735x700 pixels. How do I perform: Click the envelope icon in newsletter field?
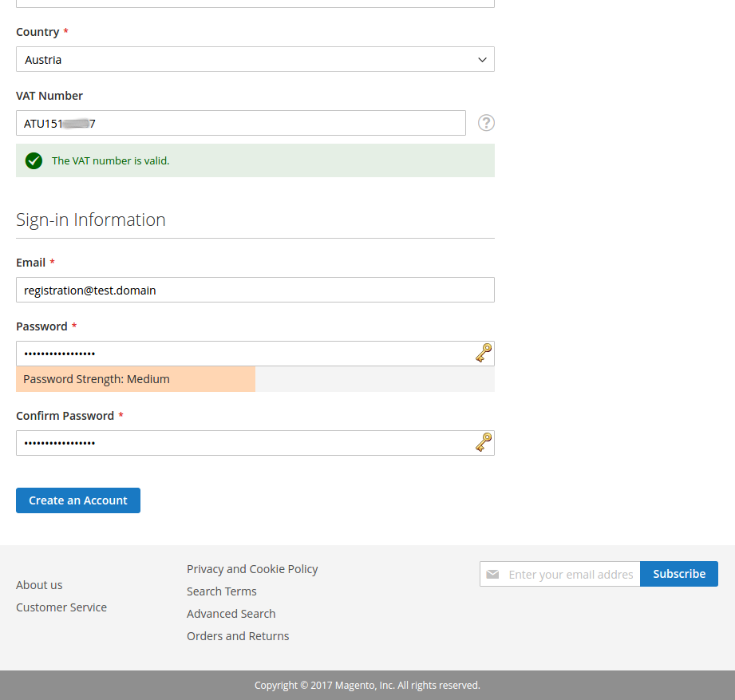493,575
